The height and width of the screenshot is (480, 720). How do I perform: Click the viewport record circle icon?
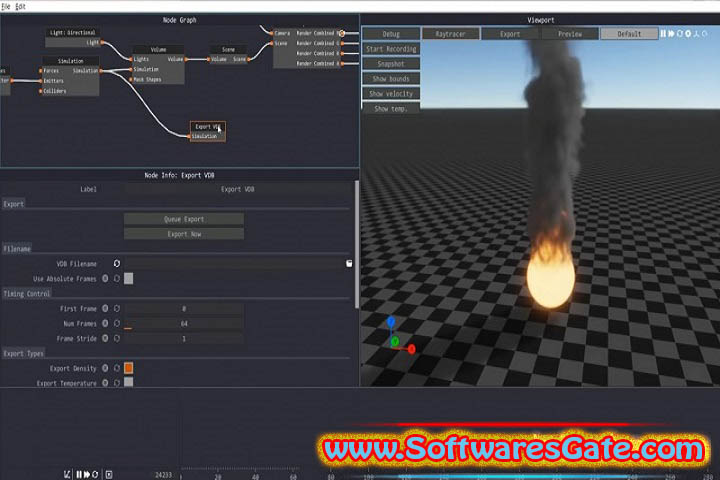click(x=688, y=34)
